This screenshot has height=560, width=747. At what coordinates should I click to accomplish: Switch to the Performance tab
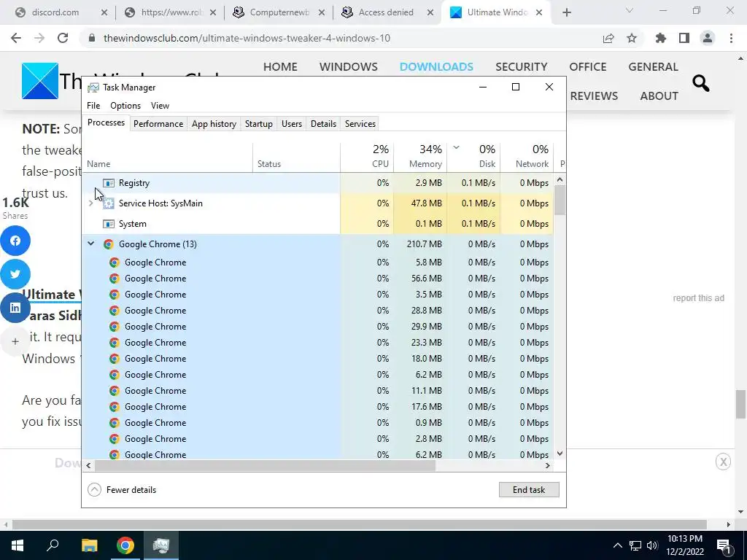pos(158,124)
